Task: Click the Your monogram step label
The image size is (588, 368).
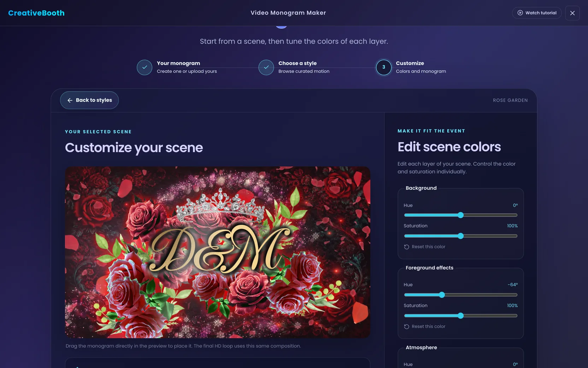Action: click(x=178, y=63)
